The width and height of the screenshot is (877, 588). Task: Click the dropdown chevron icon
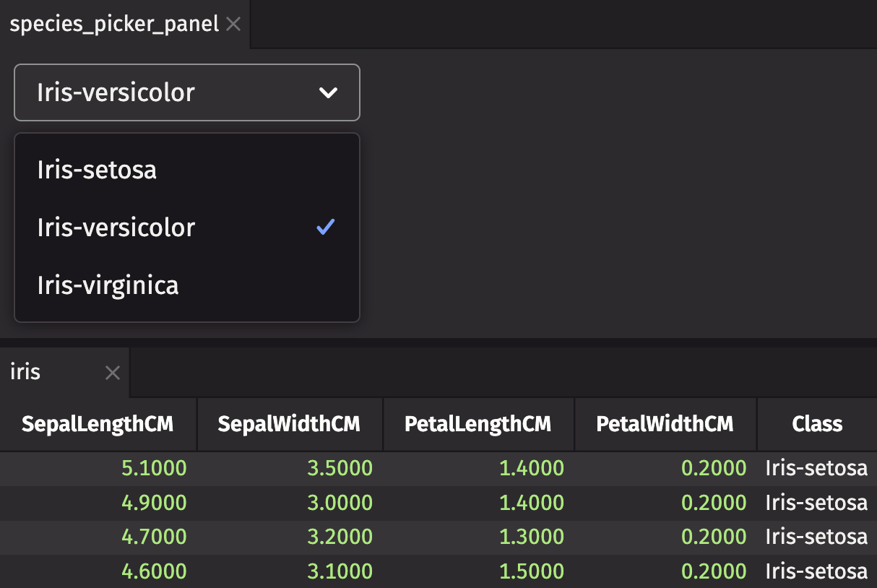(329, 92)
